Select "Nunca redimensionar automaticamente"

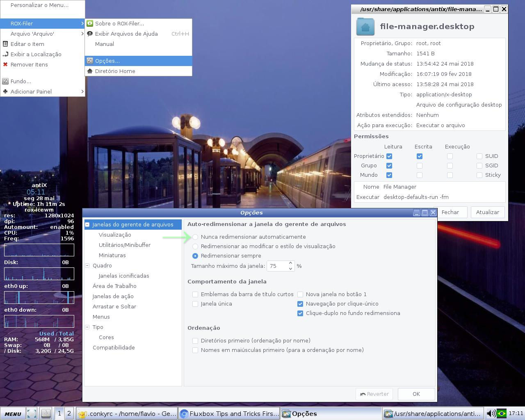tap(196, 237)
